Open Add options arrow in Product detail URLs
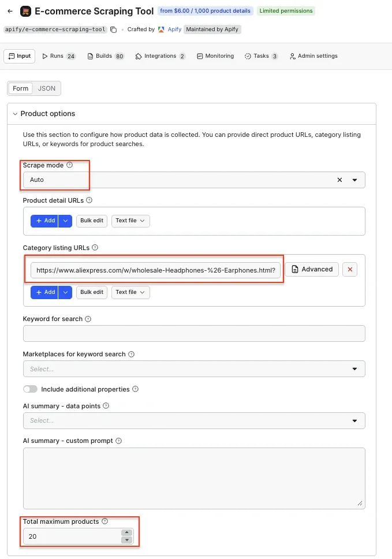The image size is (392, 559). coord(65,221)
